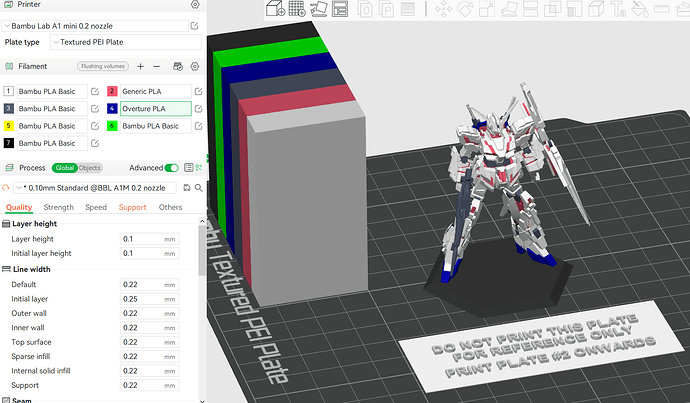This screenshot has height=403, width=690.
Task: Edit filament 7 Bambu PLA Basic preset
Action: pos(95,143)
